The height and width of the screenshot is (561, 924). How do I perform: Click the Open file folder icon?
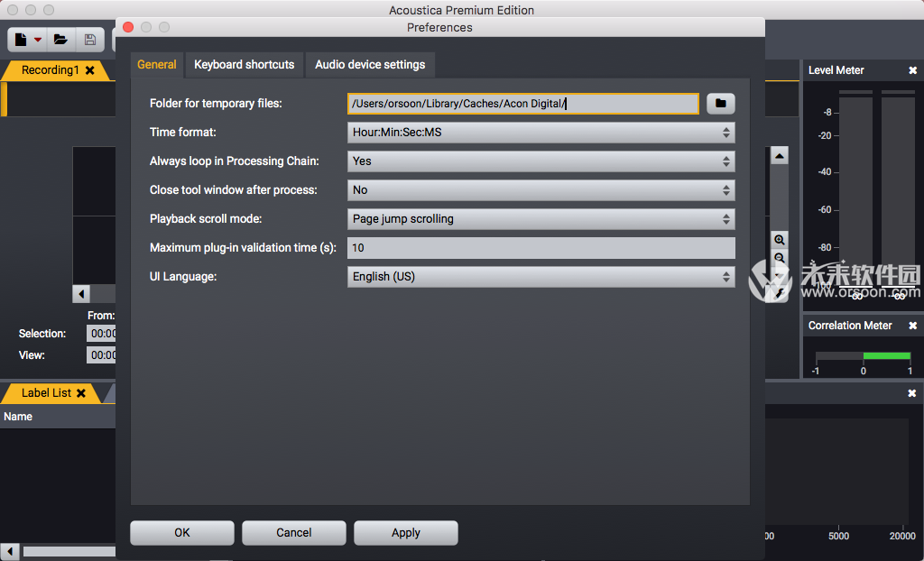[60, 40]
